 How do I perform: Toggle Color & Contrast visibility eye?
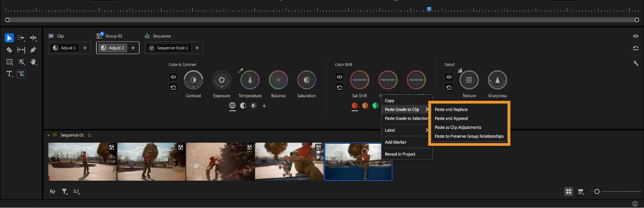pyautogui.click(x=173, y=77)
